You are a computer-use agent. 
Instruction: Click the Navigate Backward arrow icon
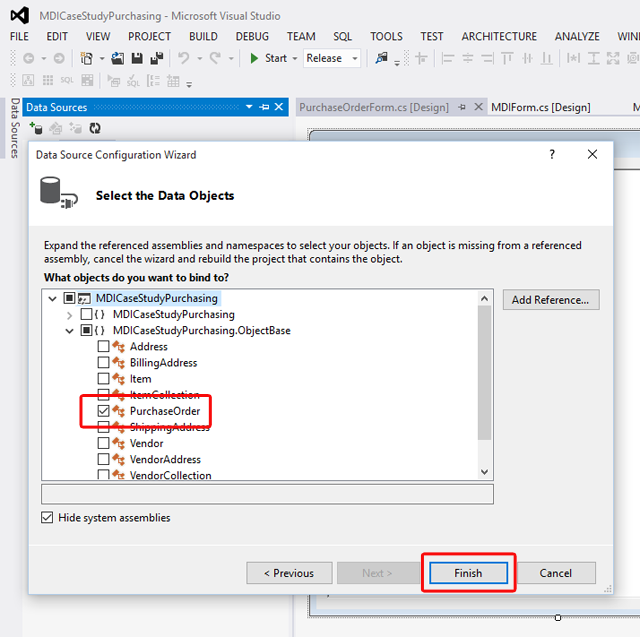(x=29, y=58)
